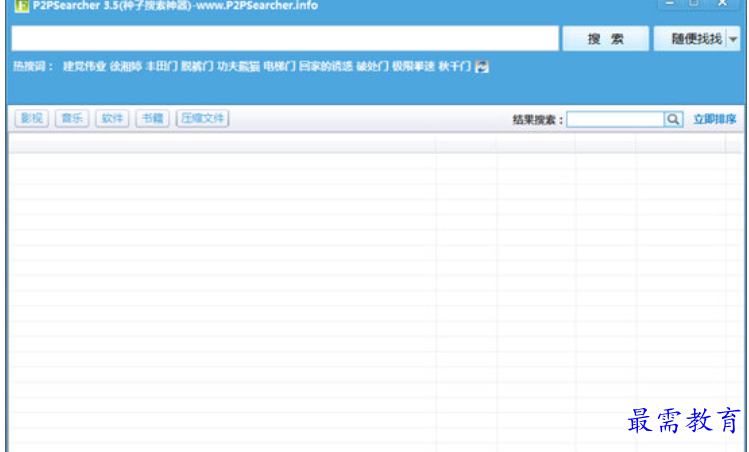
Task: Click the P2PSearcher app icon in title bar
Action: (x=21, y=6)
